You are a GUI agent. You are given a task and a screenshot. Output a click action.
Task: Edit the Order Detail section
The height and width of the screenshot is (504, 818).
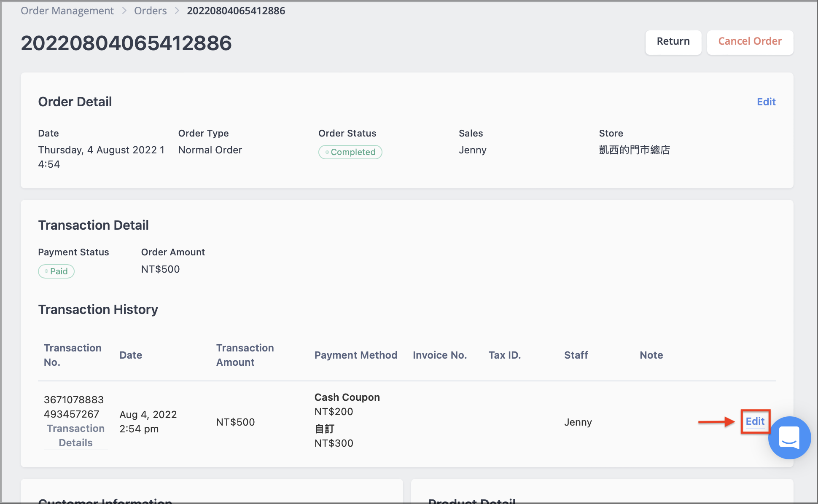(766, 102)
